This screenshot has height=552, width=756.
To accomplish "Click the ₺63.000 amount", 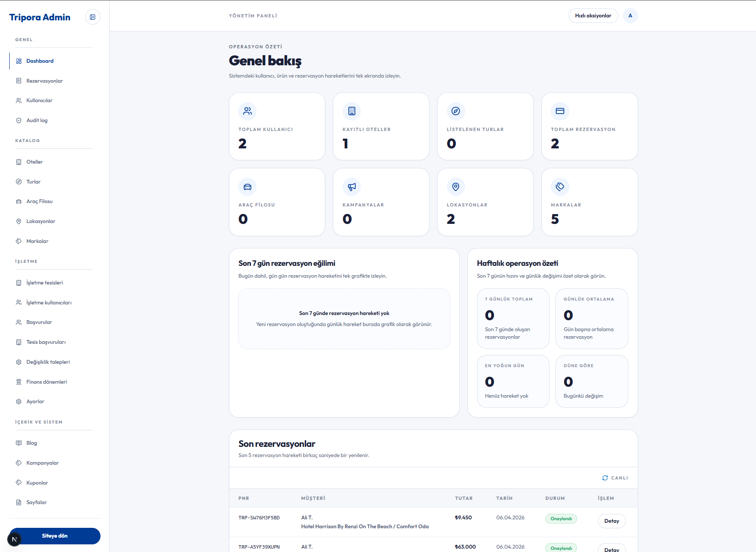I will pos(465,547).
